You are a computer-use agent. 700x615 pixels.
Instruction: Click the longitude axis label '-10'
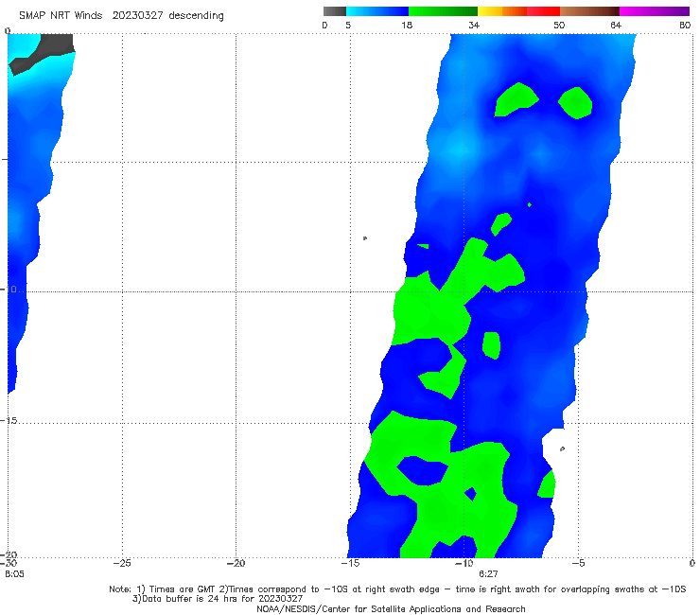coord(464,564)
